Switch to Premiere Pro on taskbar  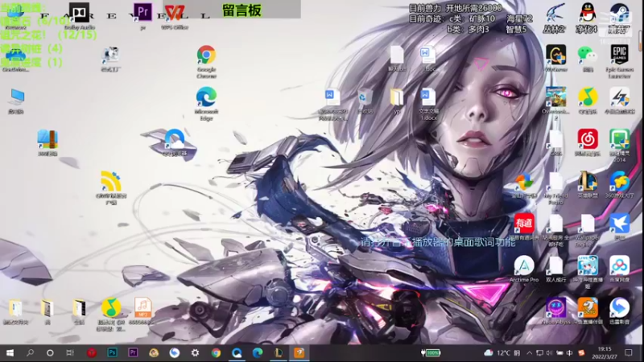pos(133,353)
